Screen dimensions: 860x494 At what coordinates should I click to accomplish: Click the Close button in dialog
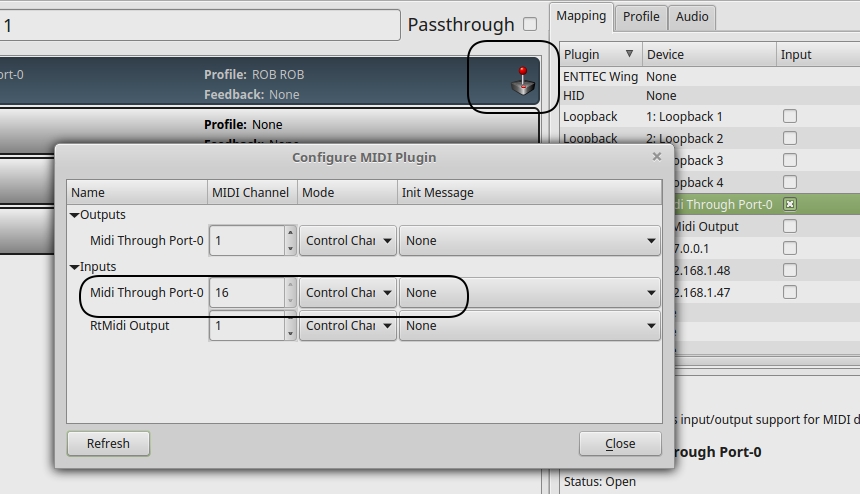coord(620,444)
